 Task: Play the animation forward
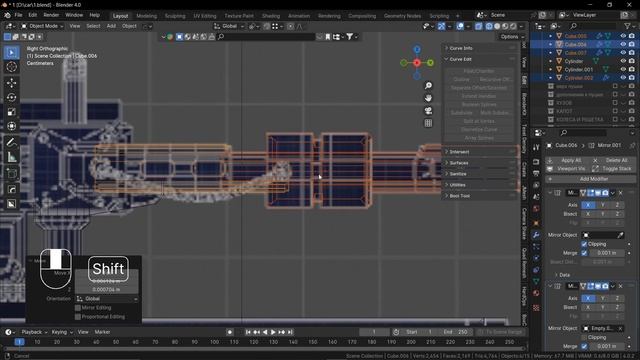pos(273,332)
